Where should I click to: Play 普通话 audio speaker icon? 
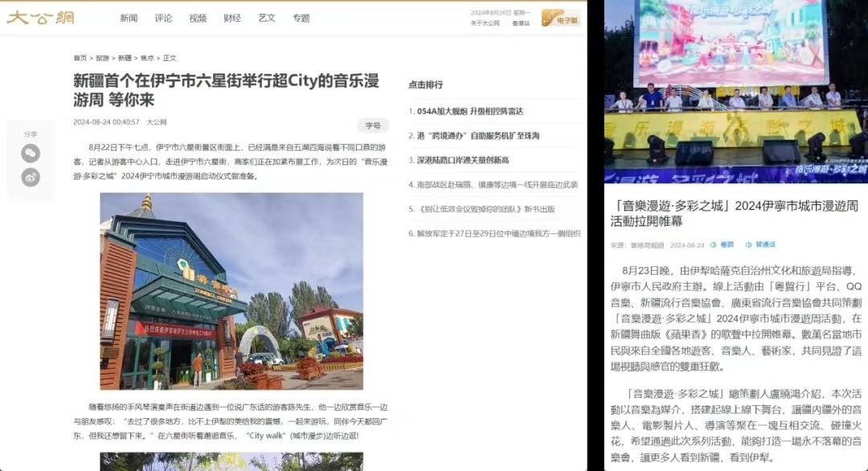pyautogui.click(x=748, y=244)
